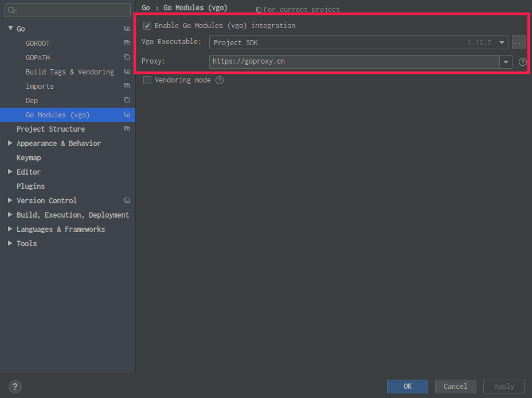532x398 pixels.
Task: Click the project-level icon next to Project Structure
Action: click(127, 129)
